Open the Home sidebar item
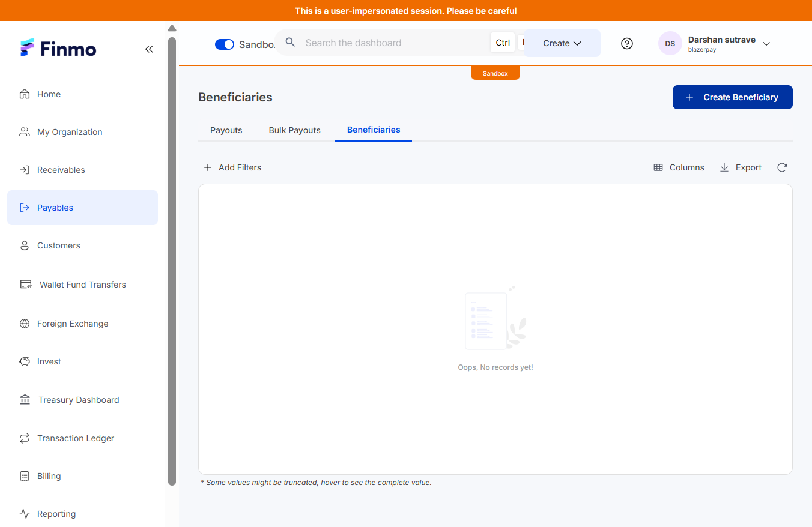 coord(82,94)
